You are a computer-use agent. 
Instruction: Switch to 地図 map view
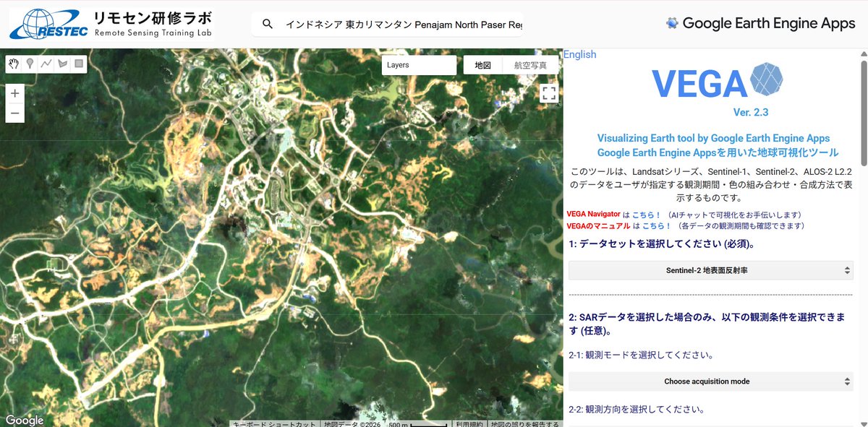click(483, 65)
